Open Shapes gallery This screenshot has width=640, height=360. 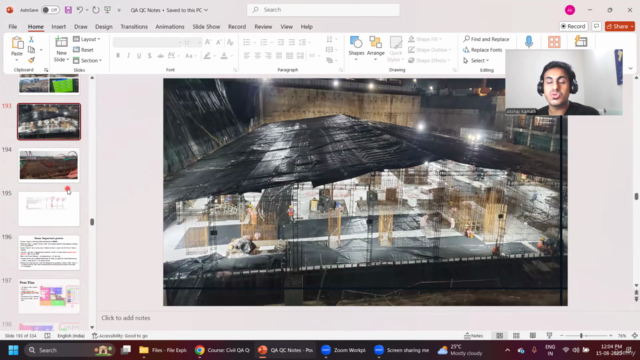click(x=356, y=48)
